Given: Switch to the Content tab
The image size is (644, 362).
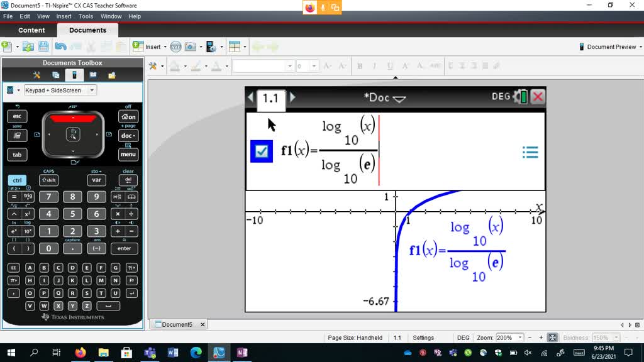Looking at the screenshot, I should (31, 30).
